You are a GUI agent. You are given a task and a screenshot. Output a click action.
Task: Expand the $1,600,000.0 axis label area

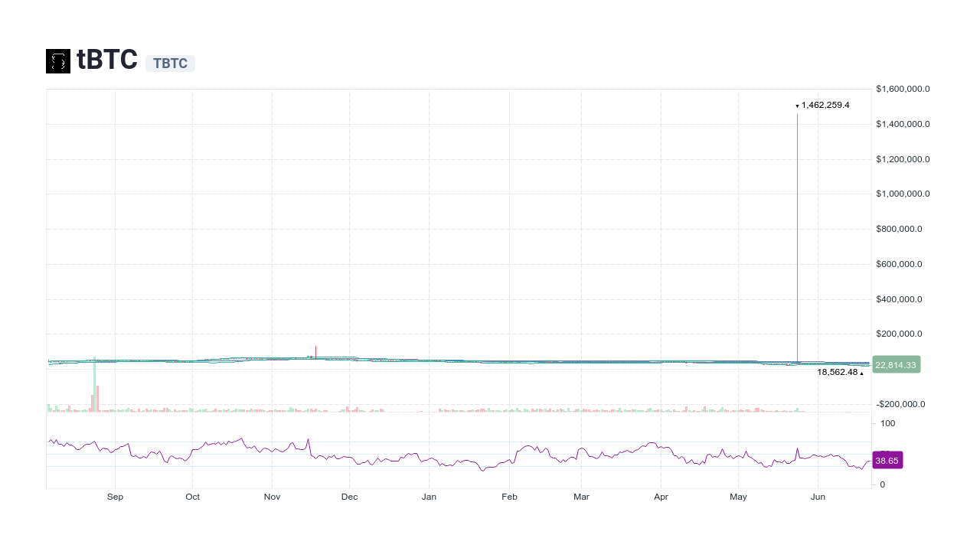coord(902,89)
